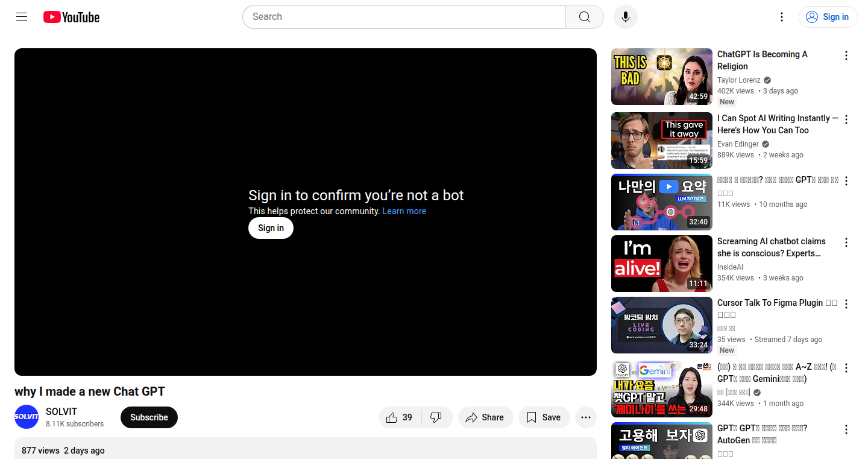This screenshot has width=868, height=459.
Task: Open AutoGen video thumbnail at bottom
Action: 662,441
